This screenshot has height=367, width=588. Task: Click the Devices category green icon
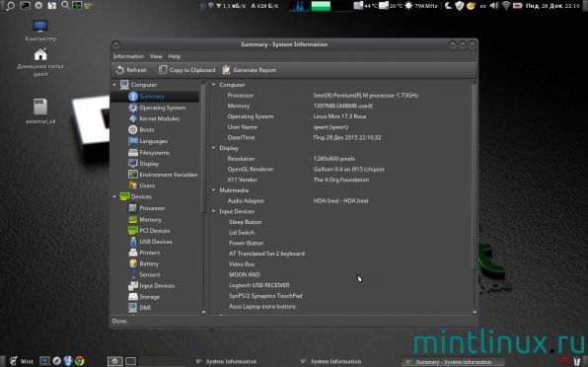[124, 196]
